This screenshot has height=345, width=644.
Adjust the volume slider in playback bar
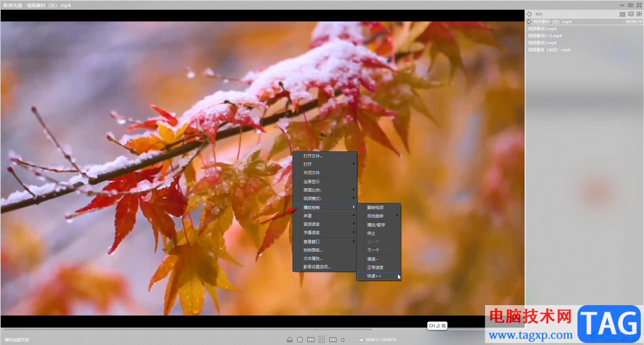(x=356, y=340)
